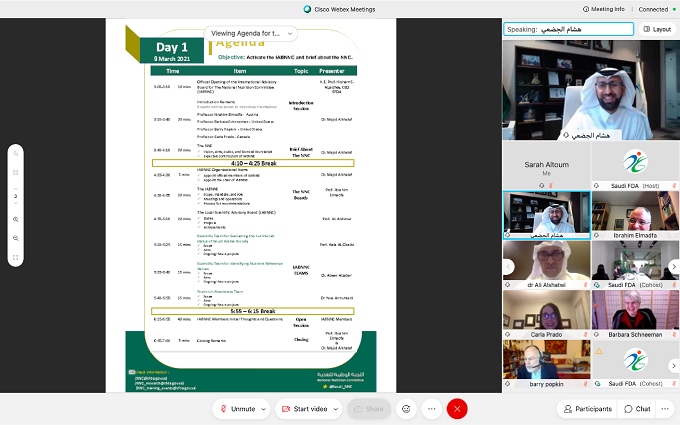Viewport: 680px width, 425px height.
Task: Open the reactions emoji menu
Action: [x=405, y=408]
